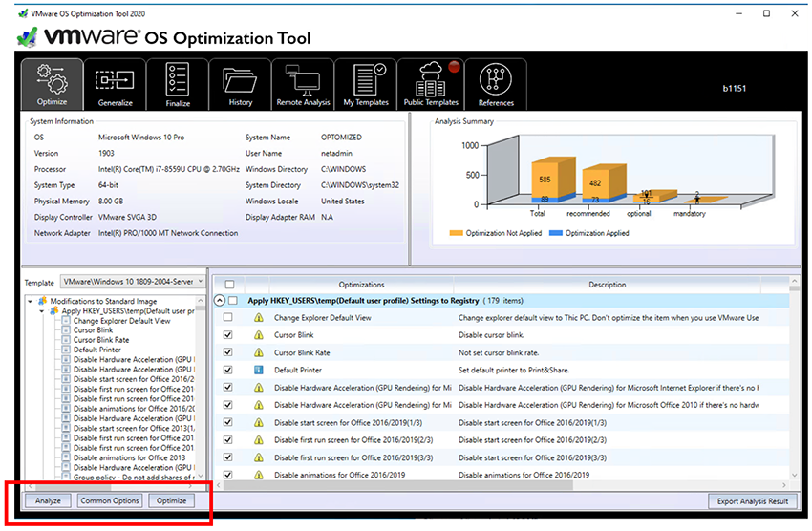The image size is (812, 531).
Task: Click warning icon beside Disable first run 2016/2019(3/3)
Action: point(259,457)
